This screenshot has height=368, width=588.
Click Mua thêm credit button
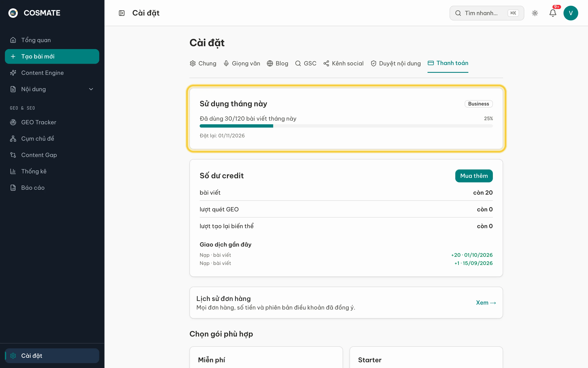pyautogui.click(x=474, y=176)
